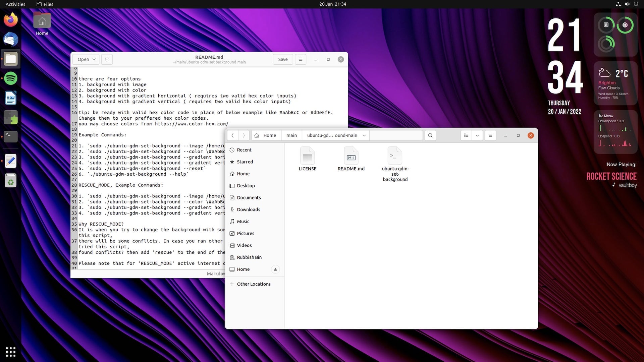Image resolution: width=644 pixels, height=362 pixels.
Task: Click the back navigation arrow in Files
Action: click(x=232, y=135)
